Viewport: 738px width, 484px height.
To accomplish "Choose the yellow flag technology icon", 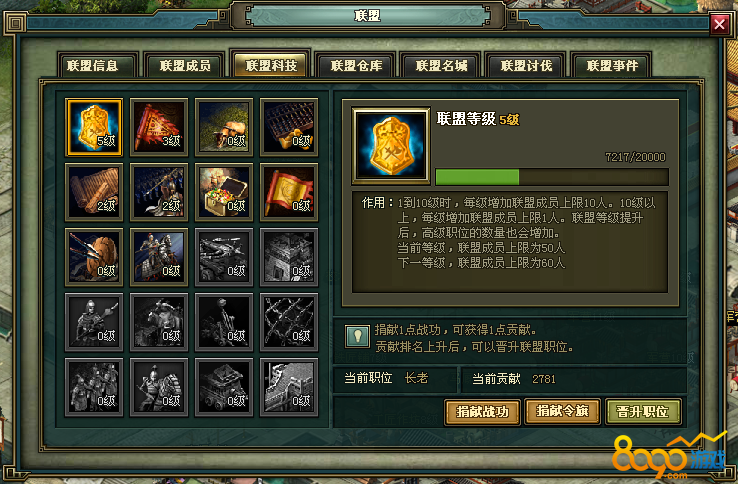I will point(289,192).
